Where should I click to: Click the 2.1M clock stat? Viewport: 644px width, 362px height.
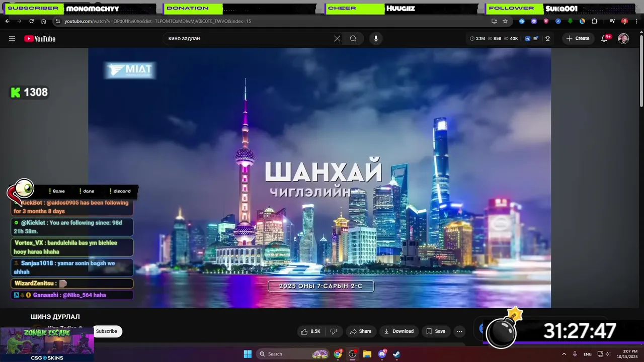(477, 39)
